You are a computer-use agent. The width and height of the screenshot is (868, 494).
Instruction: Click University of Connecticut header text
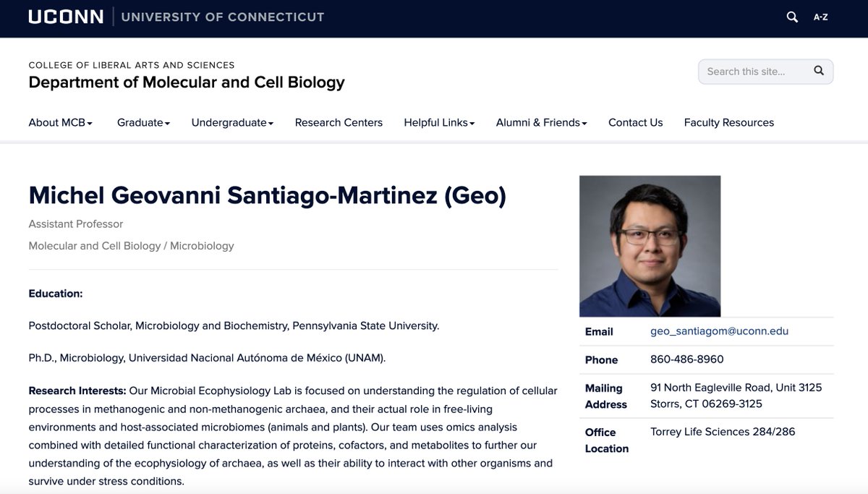pos(222,16)
